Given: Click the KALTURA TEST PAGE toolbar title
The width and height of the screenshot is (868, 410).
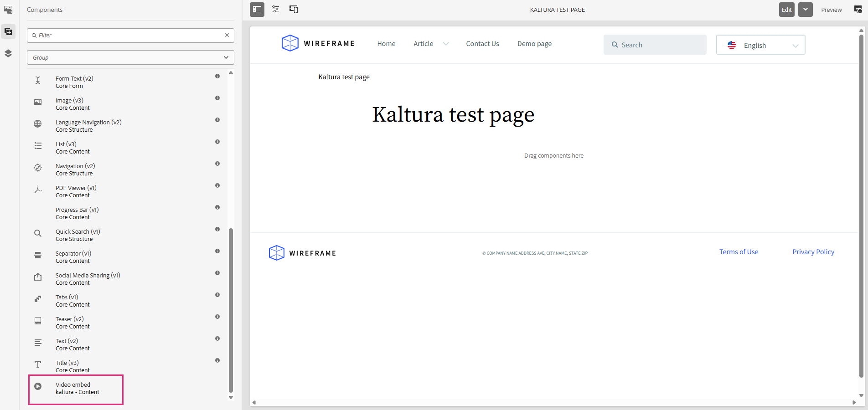Looking at the screenshot, I should tap(557, 10).
